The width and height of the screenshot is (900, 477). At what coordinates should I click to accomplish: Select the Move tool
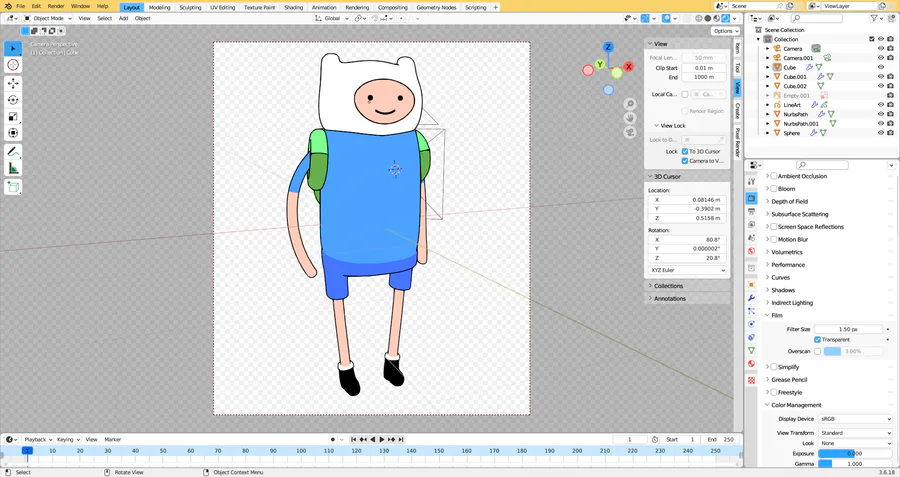[13, 84]
